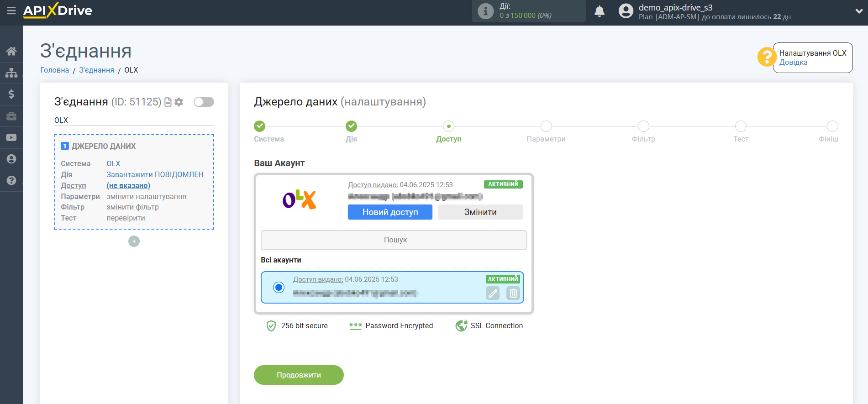
Task: Go to the Параметри step
Action: pos(546,126)
